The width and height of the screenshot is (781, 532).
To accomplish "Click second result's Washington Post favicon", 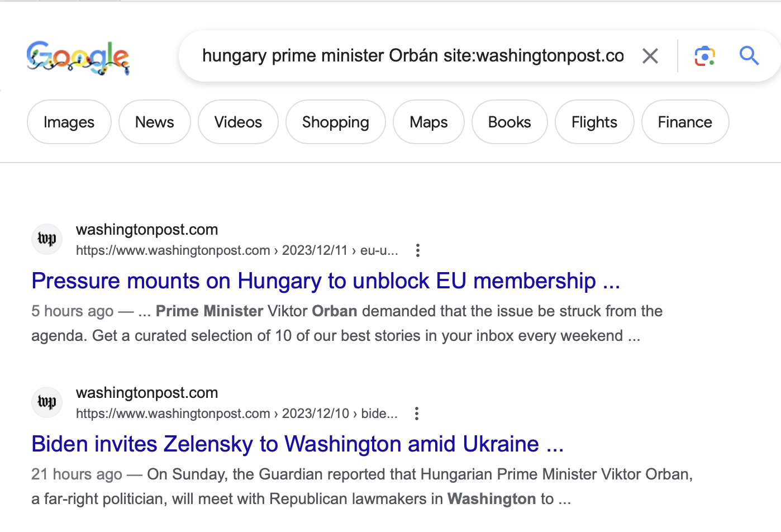I will click(x=47, y=402).
